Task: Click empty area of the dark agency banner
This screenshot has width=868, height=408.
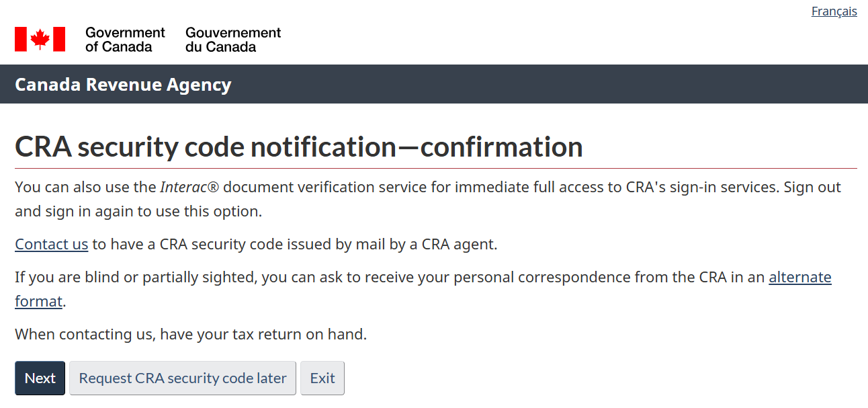Action: (537, 85)
